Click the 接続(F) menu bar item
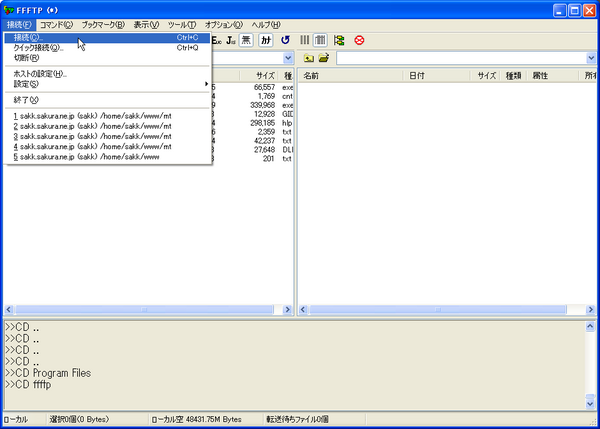 [19, 25]
